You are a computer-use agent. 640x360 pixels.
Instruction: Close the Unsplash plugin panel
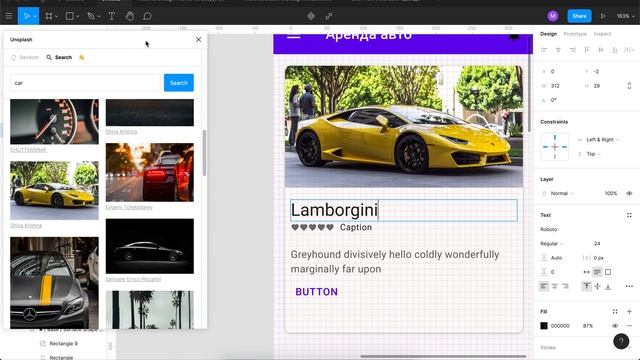198,40
